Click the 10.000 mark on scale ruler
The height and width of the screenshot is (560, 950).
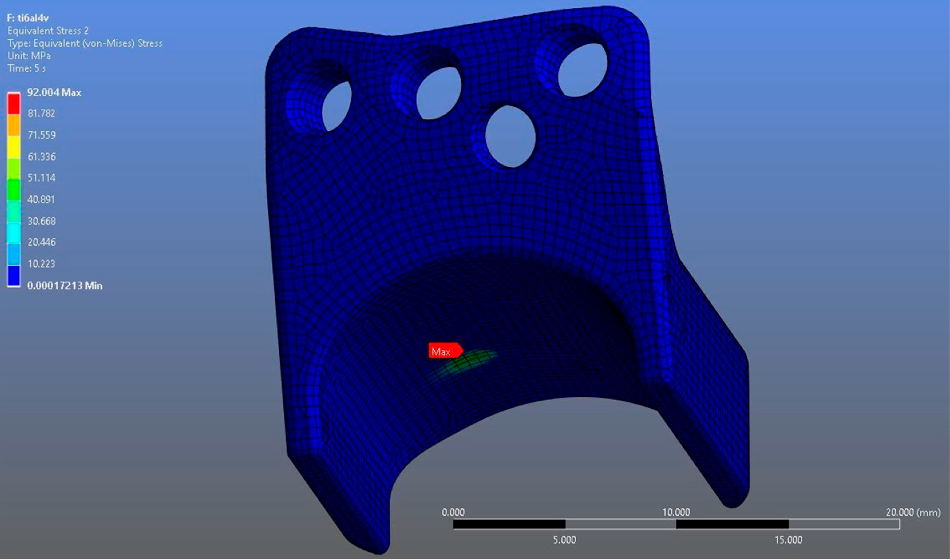pos(676,513)
